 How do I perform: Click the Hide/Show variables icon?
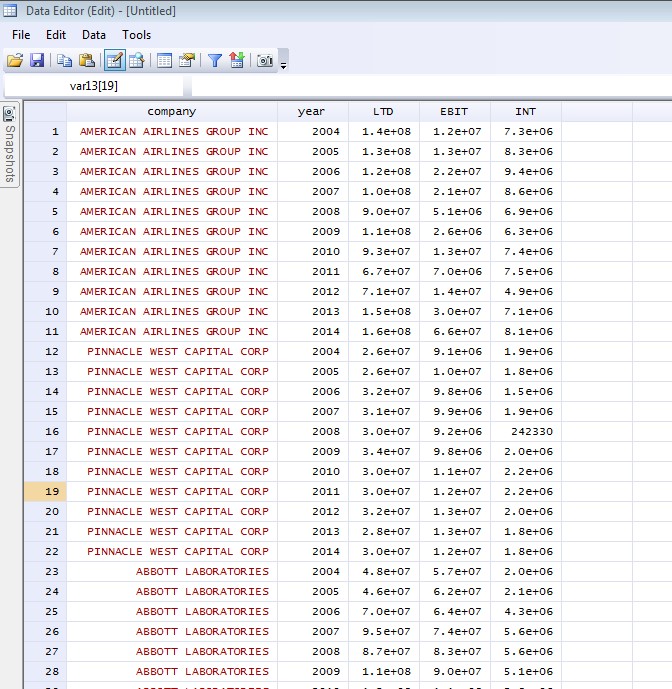coord(236,60)
